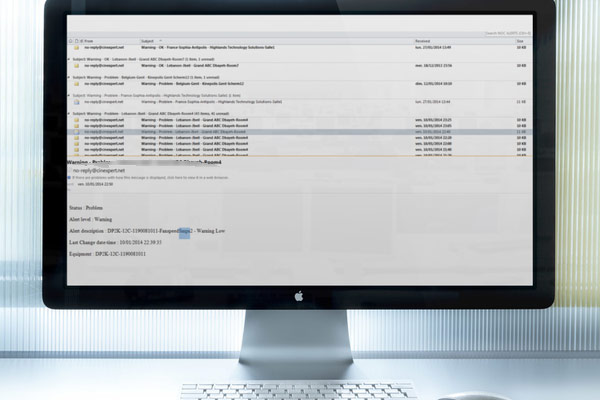Sort by the importance icon column header
The height and width of the screenshot is (400, 600).
coord(70,41)
